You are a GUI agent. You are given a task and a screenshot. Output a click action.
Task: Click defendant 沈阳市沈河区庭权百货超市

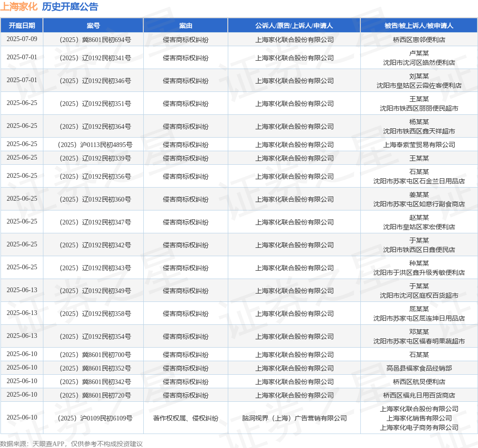point(419,295)
